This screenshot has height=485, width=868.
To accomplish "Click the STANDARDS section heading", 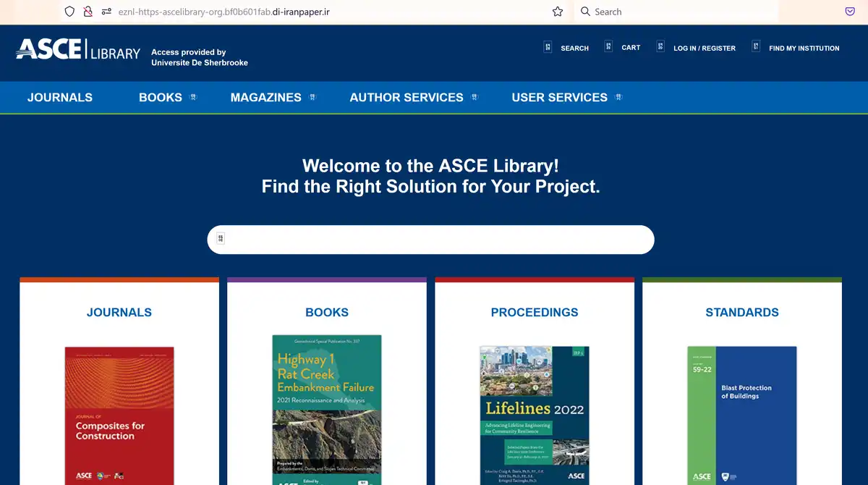I will [742, 312].
